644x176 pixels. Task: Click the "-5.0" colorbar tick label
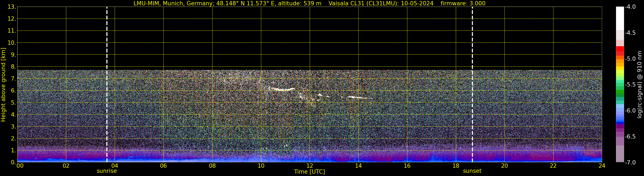point(630,59)
